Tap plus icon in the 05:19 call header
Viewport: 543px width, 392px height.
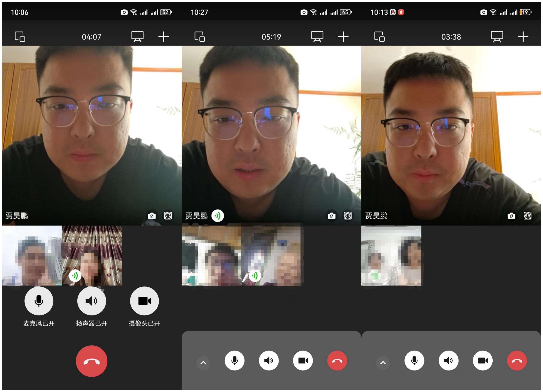[343, 37]
